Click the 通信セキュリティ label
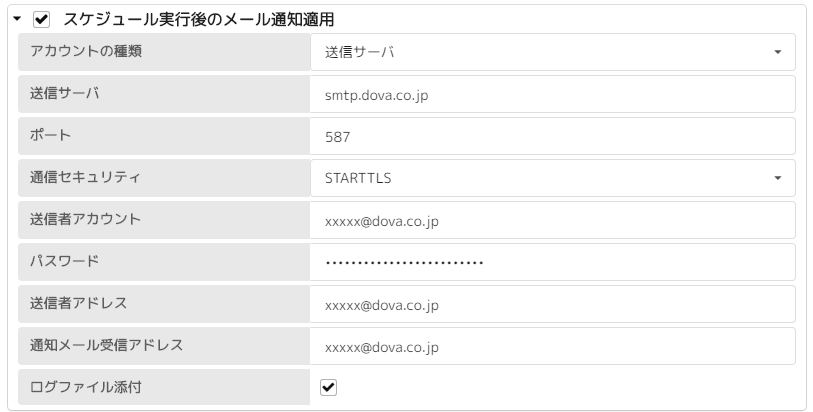Viewport: 813px width, 412px height. click(x=86, y=178)
